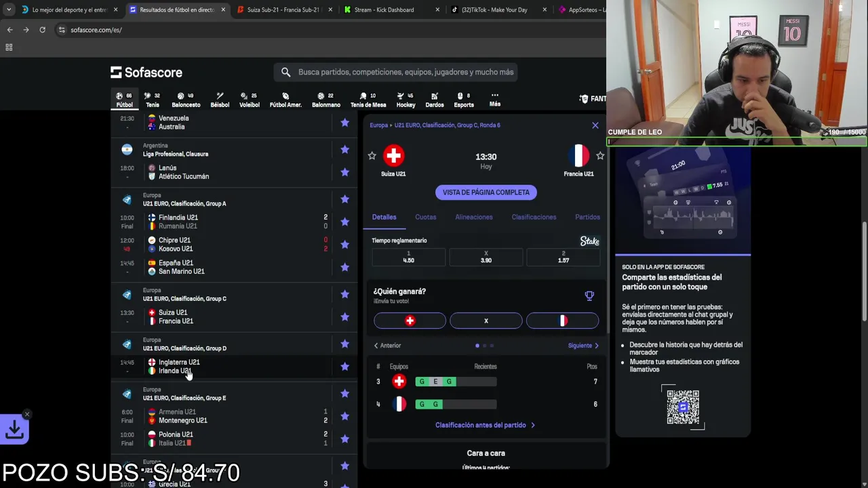Viewport: 868px width, 488px height.
Task: Vote for Switzerland to win
Action: point(410,321)
